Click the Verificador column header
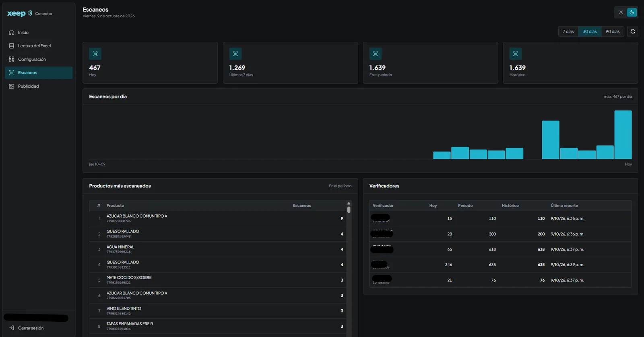Viewport: 644px width, 337px height. [383, 205]
